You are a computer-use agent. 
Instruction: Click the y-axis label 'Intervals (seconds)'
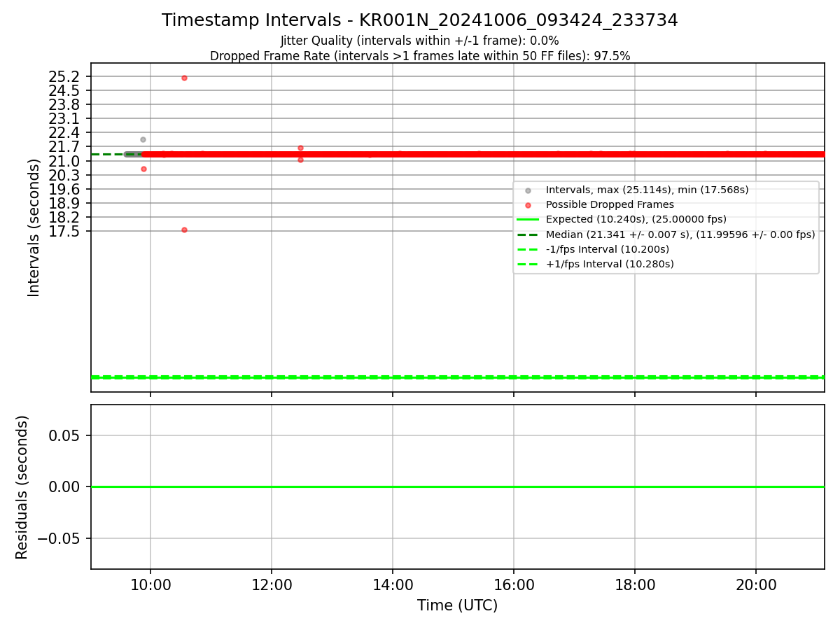(x=34, y=227)
